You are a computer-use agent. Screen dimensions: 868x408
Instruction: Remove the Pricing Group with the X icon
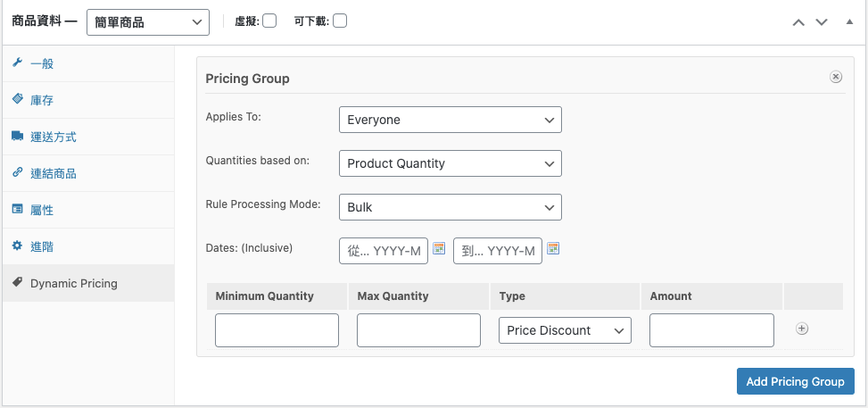836,77
